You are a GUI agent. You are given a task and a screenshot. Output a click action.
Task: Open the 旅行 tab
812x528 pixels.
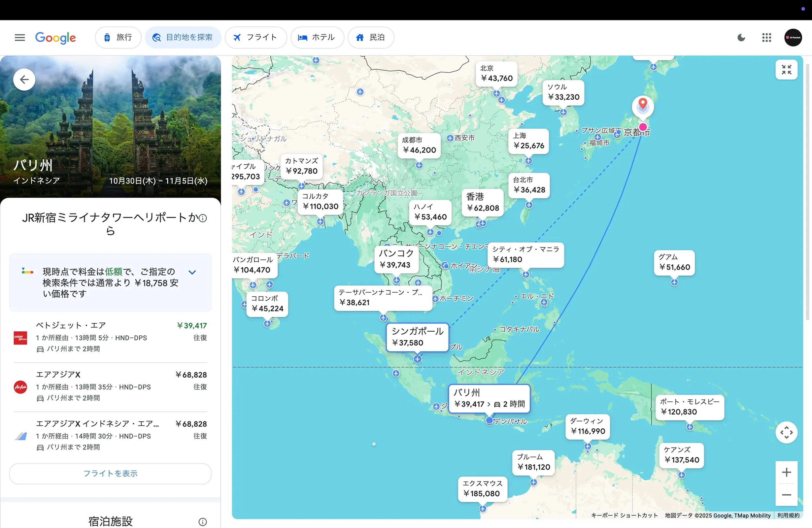pyautogui.click(x=118, y=38)
